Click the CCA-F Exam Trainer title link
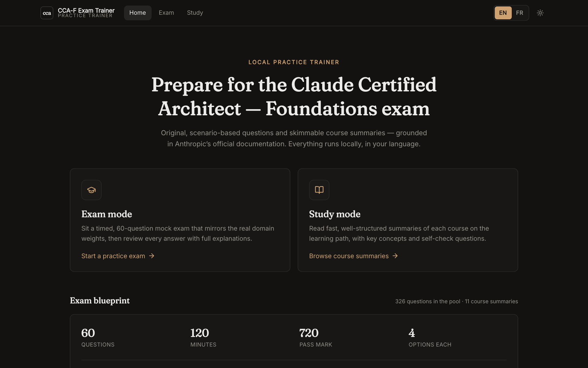Viewport: 588px width, 368px height. pyautogui.click(x=86, y=10)
